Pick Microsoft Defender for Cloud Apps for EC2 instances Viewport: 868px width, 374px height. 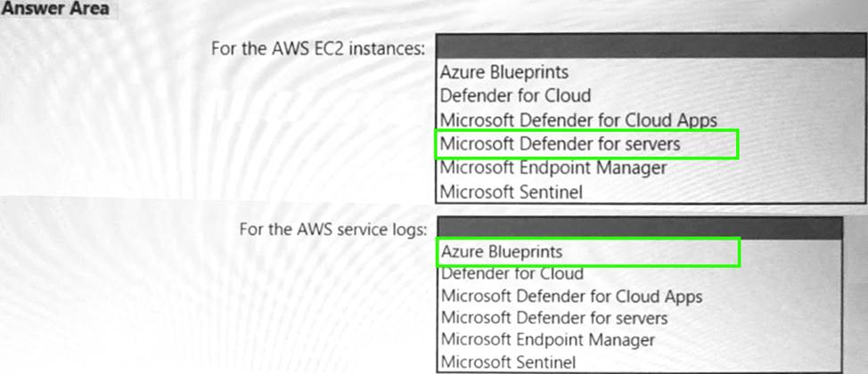[x=577, y=119]
